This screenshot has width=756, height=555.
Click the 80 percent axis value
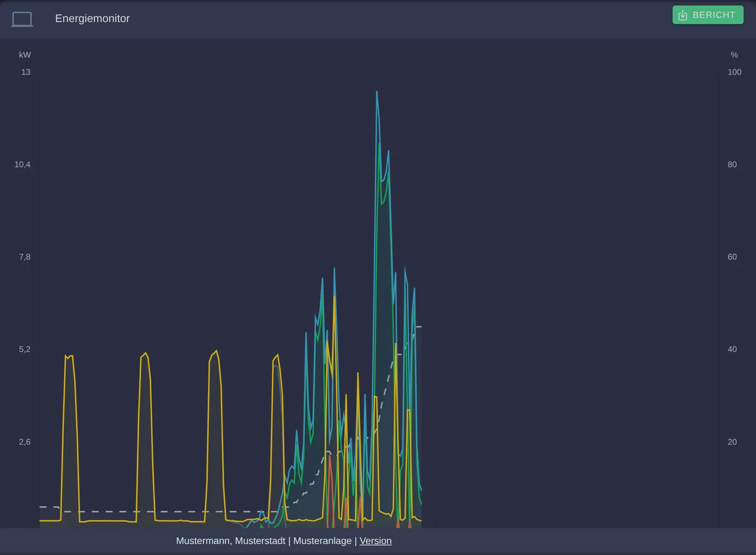732,164
